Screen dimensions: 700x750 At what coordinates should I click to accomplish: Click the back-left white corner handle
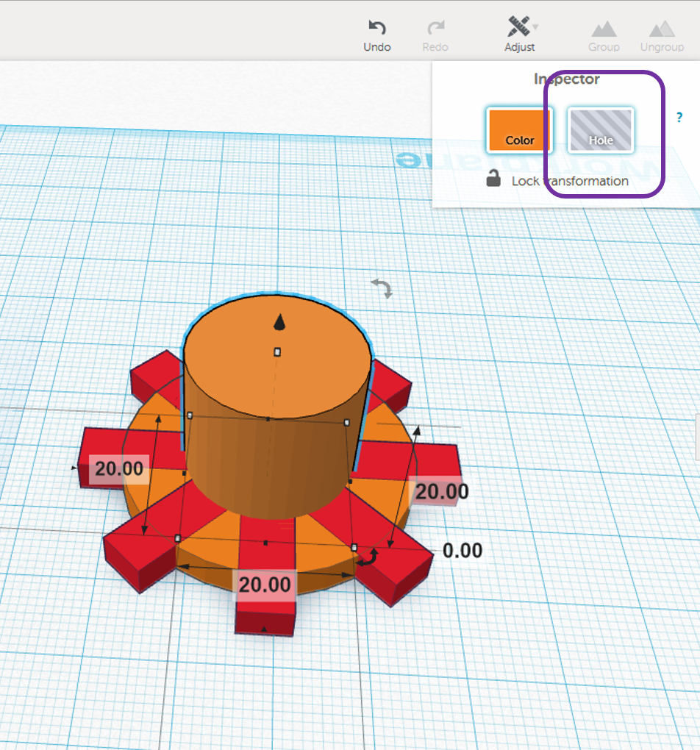click(190, 415)
